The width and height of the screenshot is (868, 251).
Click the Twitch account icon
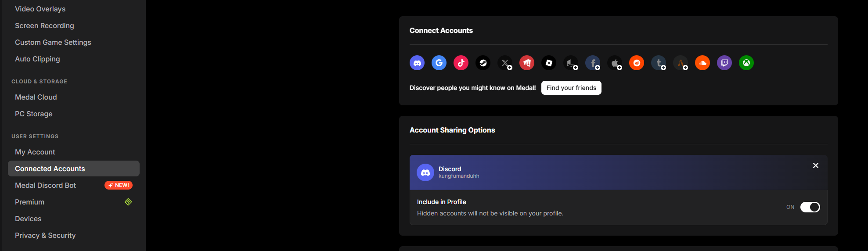coord(724,63)
